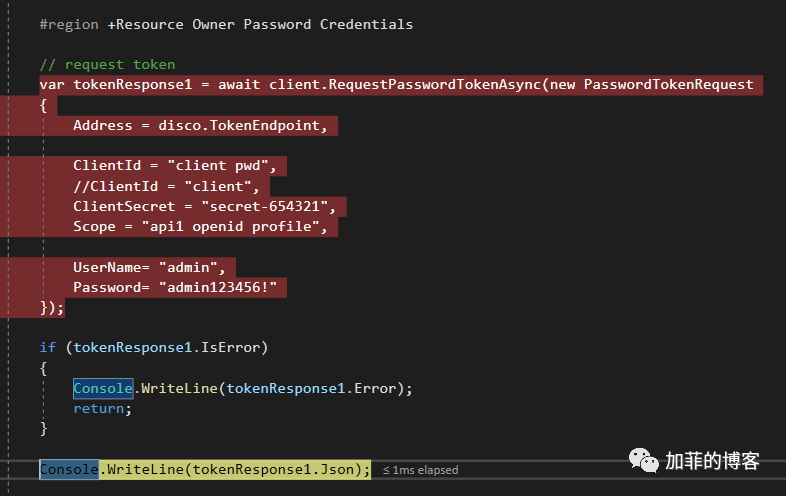Click the 'if' keyword before tokenResponse1.IsError

point(48,348)
